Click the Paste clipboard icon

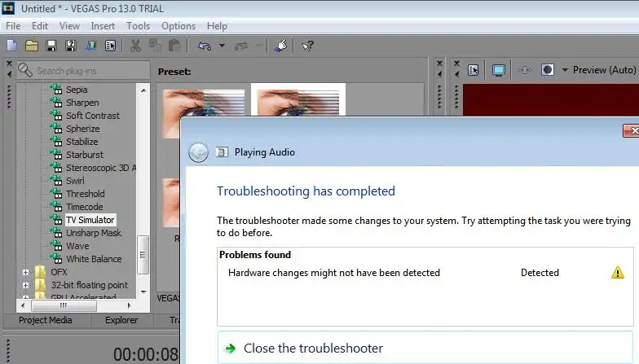(x=174, y=46)
